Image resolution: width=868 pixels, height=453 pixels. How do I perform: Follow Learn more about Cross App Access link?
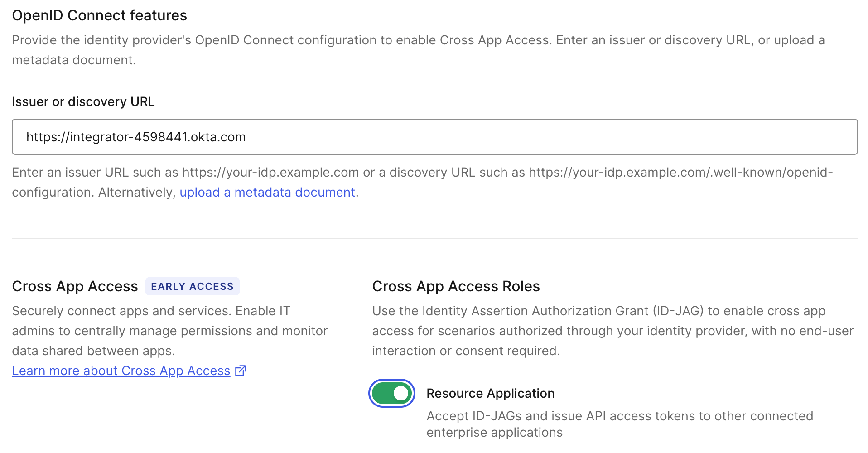click(121, 371)
